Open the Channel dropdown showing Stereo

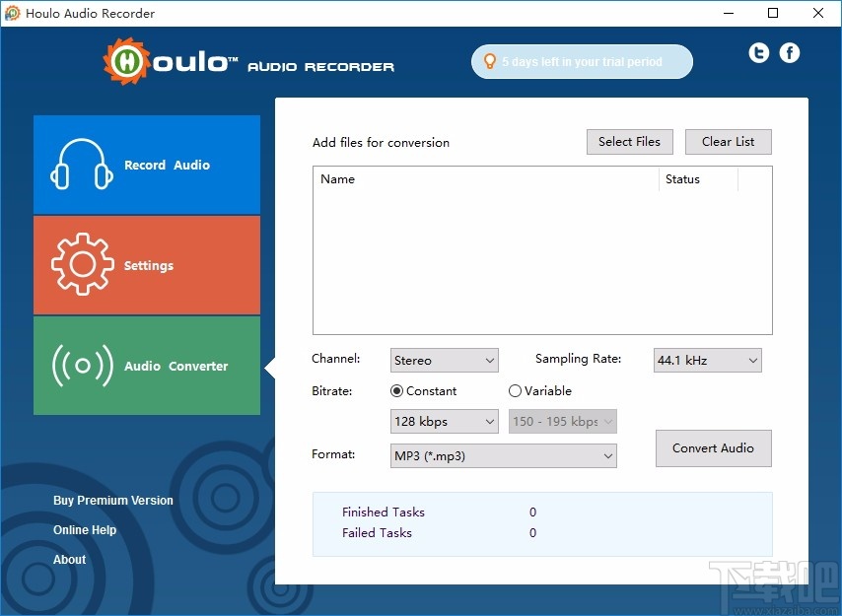(444, 360)
